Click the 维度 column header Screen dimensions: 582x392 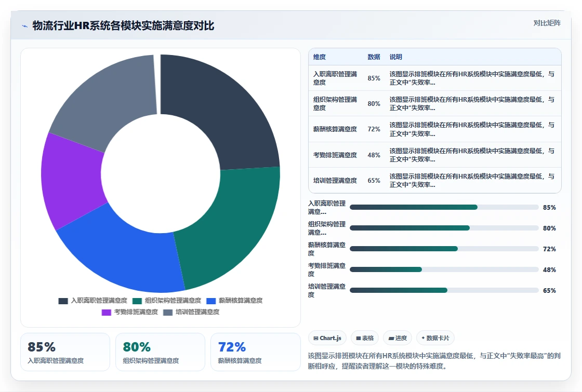319,57
